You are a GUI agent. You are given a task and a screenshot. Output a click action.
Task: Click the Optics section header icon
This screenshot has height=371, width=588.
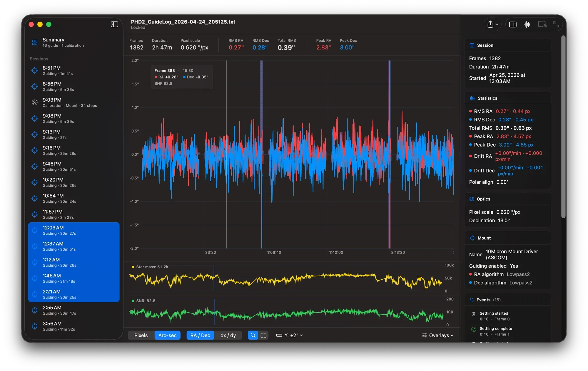(472, 199)
